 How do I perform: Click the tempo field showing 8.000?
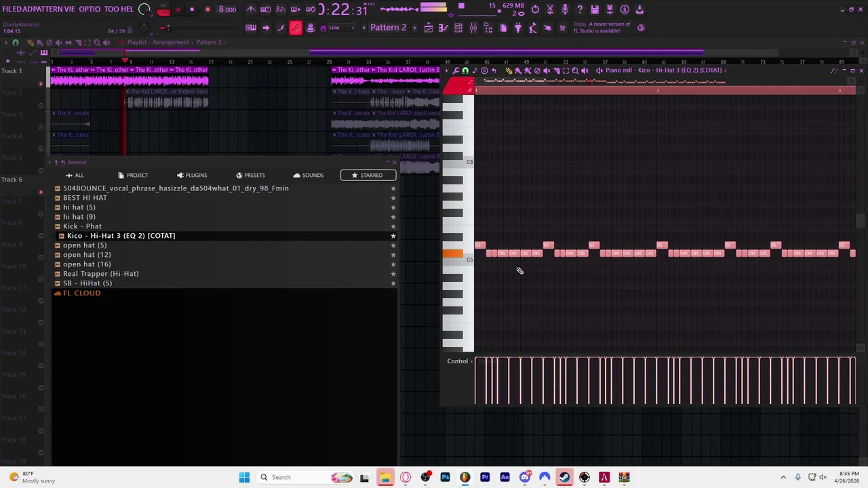[x=227, y=9]
